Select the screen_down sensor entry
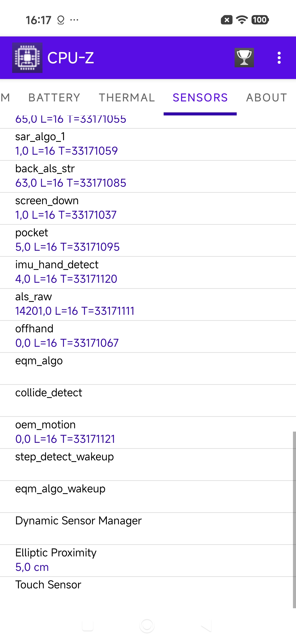This screenshot has width=296, height=644. [x=148, y=208]
